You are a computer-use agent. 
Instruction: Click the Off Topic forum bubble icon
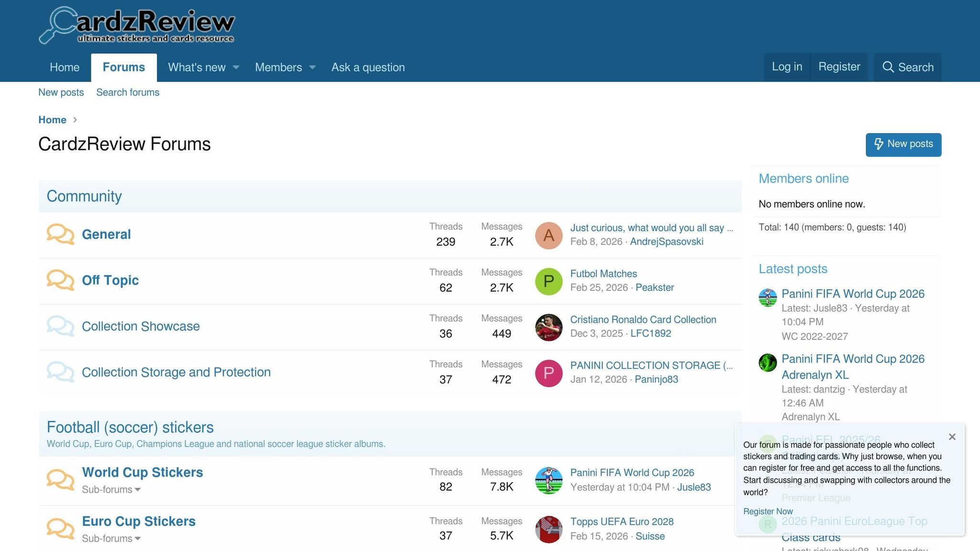coord(60,280)
